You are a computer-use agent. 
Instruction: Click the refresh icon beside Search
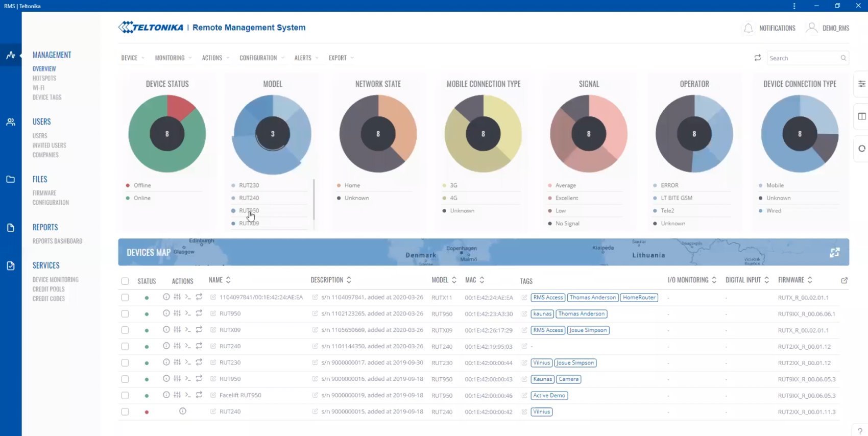(x=758, y=58)
